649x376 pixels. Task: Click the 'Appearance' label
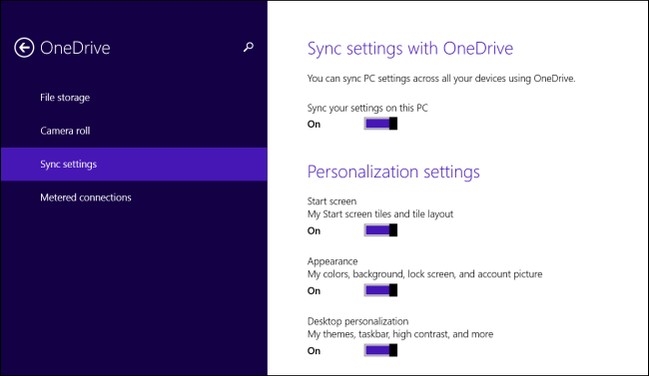[332, 262]
